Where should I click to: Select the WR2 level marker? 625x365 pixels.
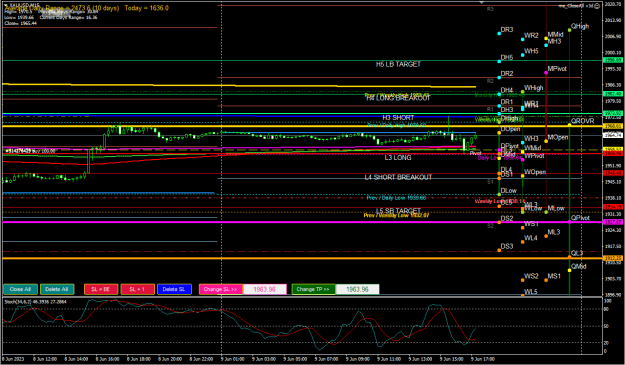click(x=523, y=39)
